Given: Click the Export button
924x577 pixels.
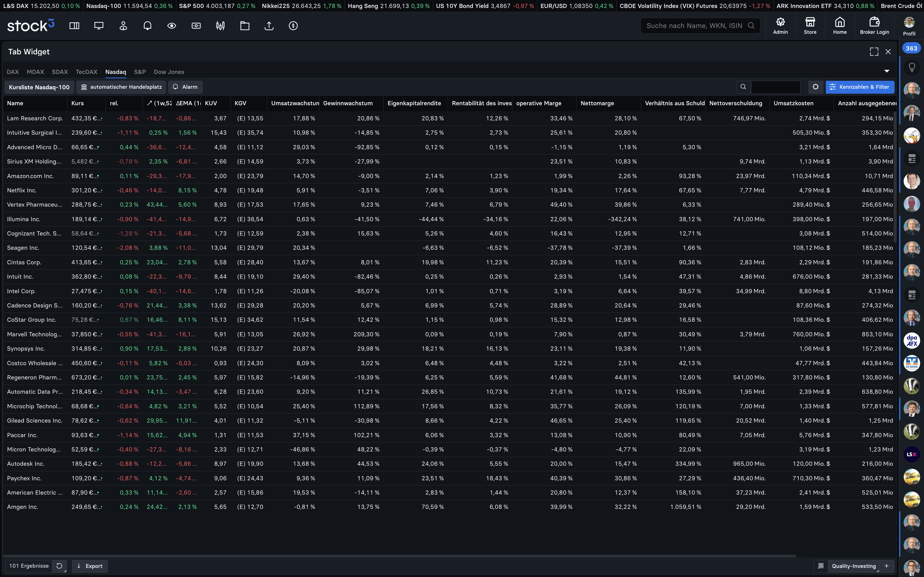Looking at the screenshot, I should (x=90, y=566).
